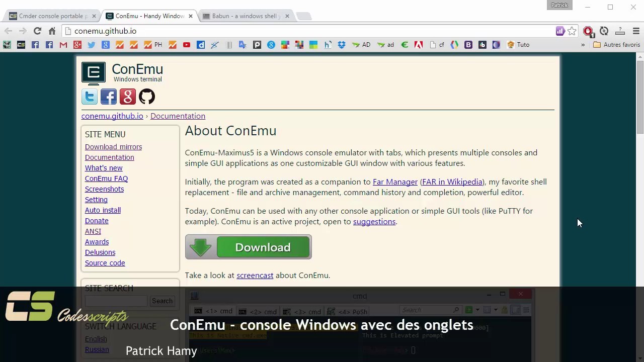Open the cf page bookmark
This screenshot has height=362, width=644.
click(437, 45)
